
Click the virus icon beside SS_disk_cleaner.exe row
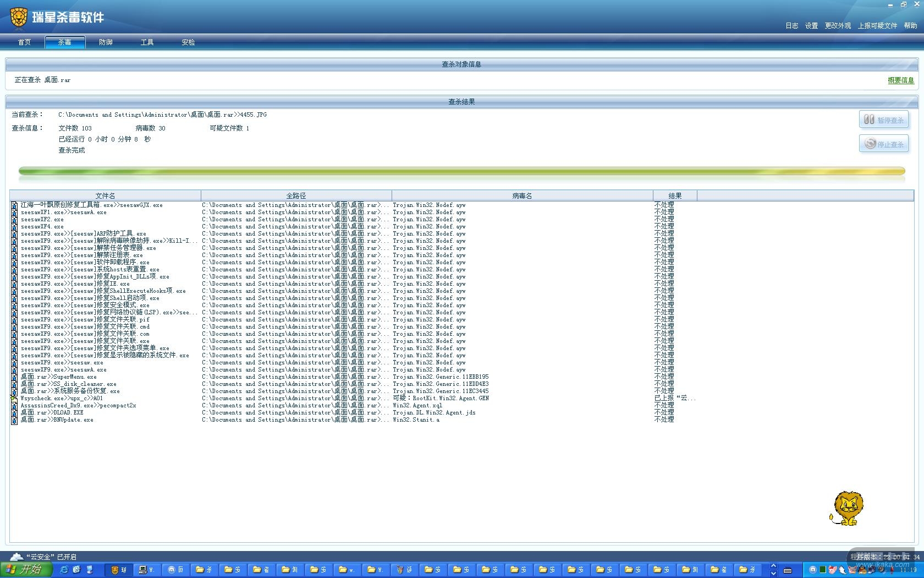click(x=14, y=384)
